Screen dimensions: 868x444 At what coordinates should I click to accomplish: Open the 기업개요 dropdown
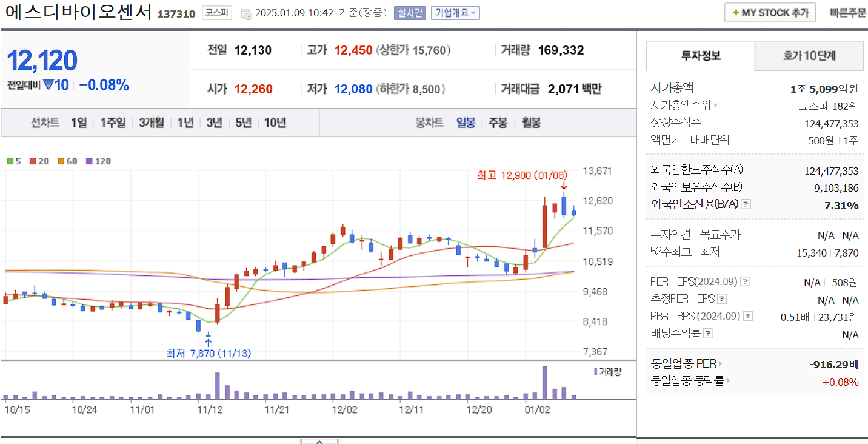point(455,12)
